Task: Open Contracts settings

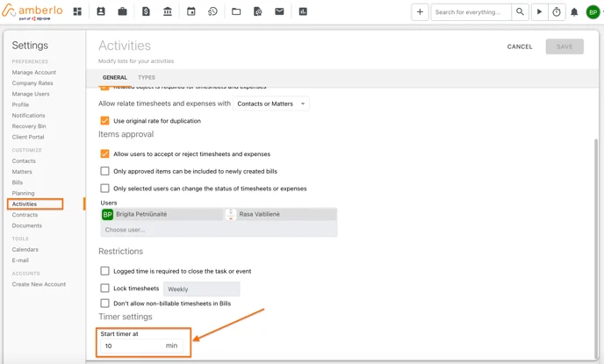Action: 25,215
